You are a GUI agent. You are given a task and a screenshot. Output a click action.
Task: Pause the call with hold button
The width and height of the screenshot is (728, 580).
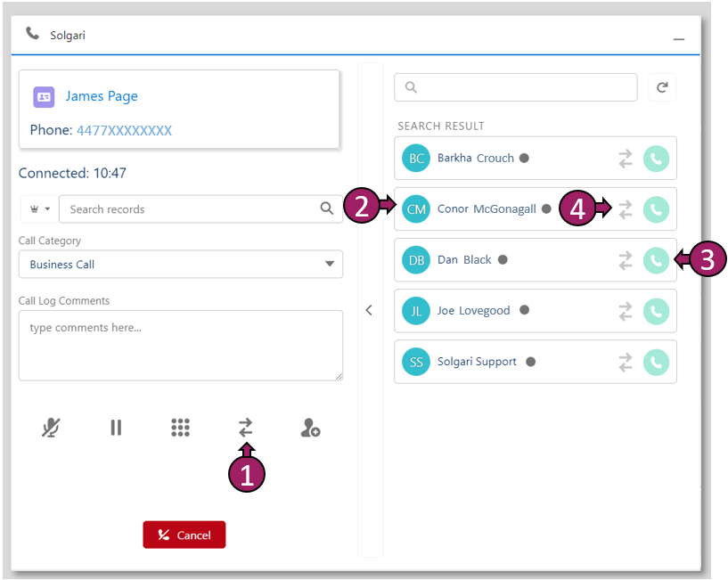[116, 429]
